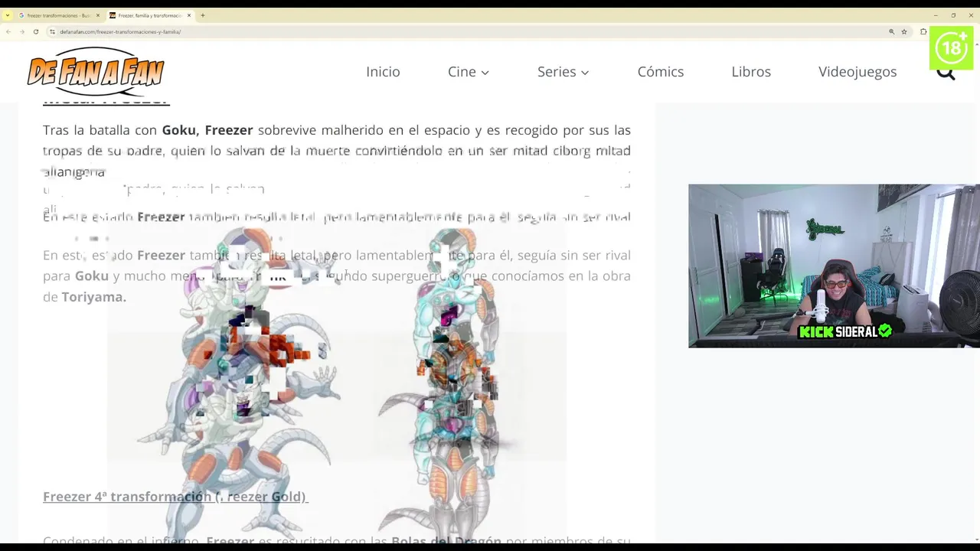Bookmark this page with the star icon

coord(904,31)
